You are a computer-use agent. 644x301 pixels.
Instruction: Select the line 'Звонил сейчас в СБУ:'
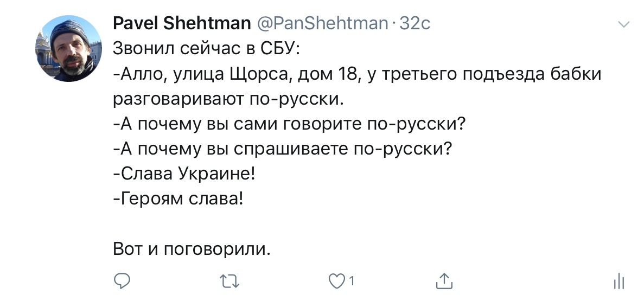tap(207, 48)
